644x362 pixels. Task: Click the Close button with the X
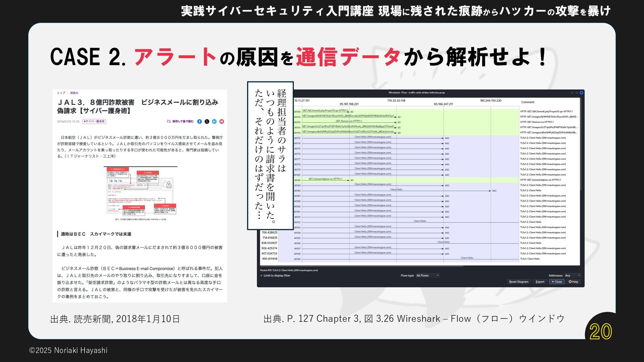[556, 282]
